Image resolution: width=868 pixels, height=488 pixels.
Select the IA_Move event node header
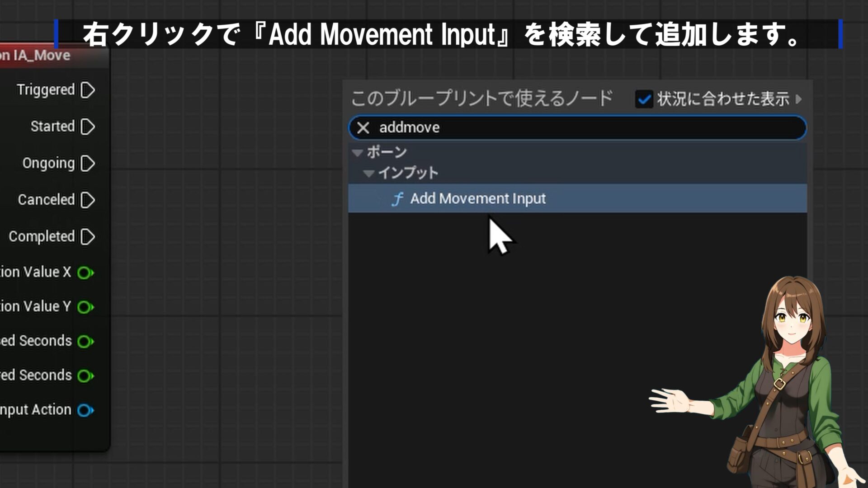45,56
